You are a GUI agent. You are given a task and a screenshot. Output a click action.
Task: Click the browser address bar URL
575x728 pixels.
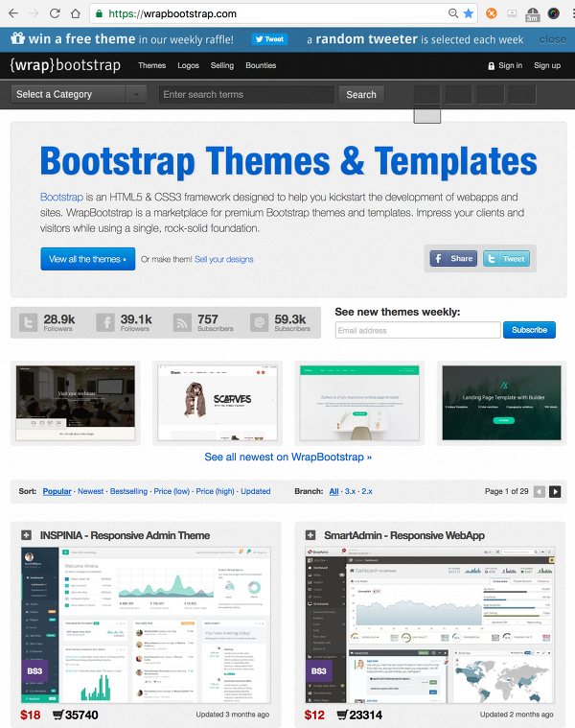tap(172, 14)
